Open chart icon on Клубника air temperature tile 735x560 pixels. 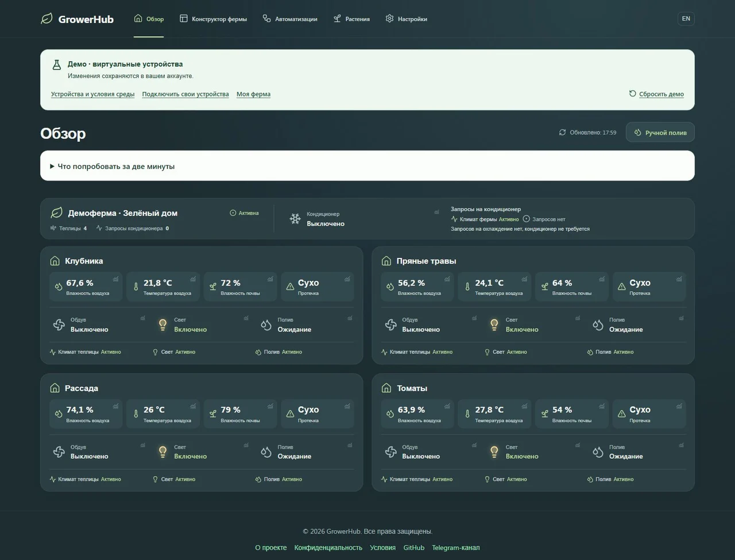193,279
